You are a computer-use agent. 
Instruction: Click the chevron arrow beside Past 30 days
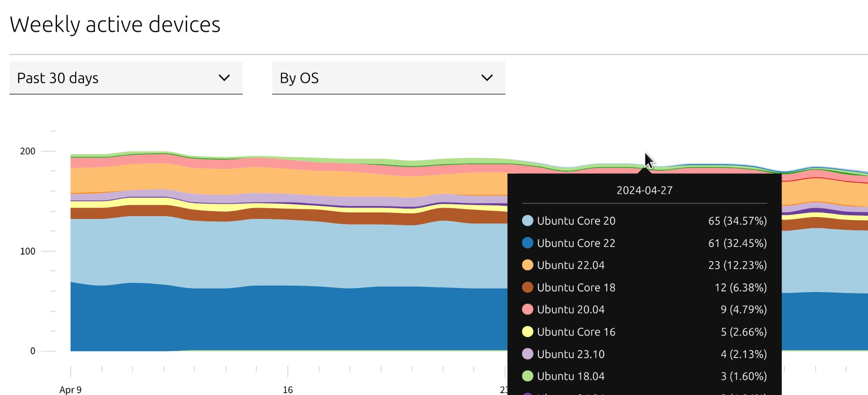click(x=224, y=78)
